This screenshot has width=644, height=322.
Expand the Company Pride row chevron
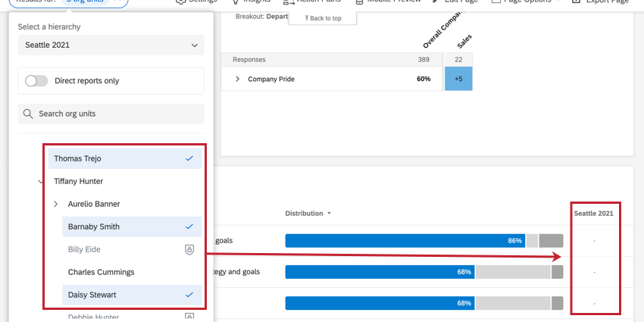pos(237,79)
